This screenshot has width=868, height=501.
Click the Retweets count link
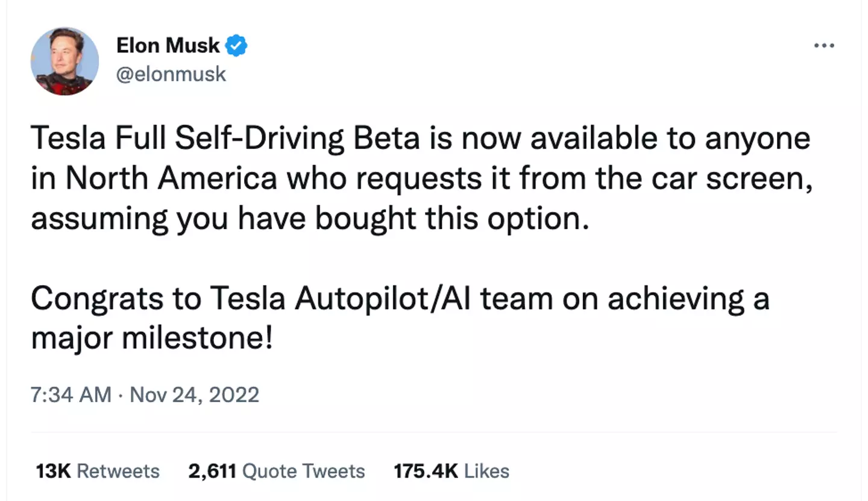pyautogui.click(x=96, y=471)
